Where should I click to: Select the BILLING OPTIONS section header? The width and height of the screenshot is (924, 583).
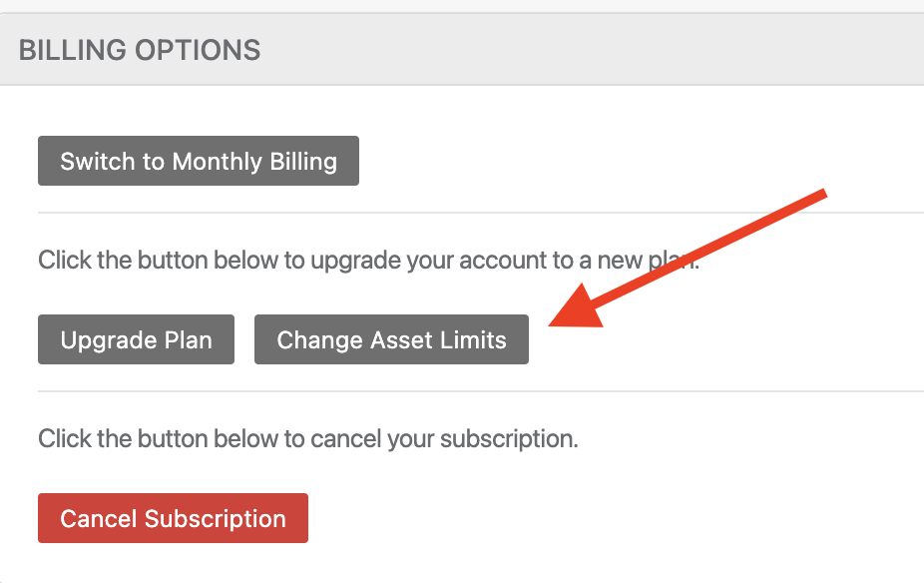pyautogui.click(x=138, y=49)
